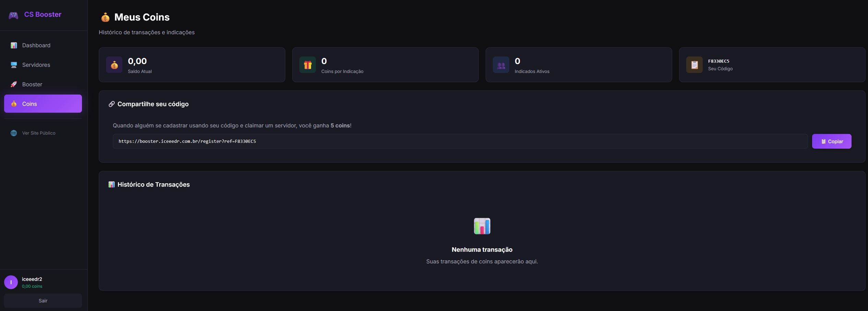Click the Sair logout button
Image resolution: width=868 pixels, height=311 pixels.
(43, 301)
